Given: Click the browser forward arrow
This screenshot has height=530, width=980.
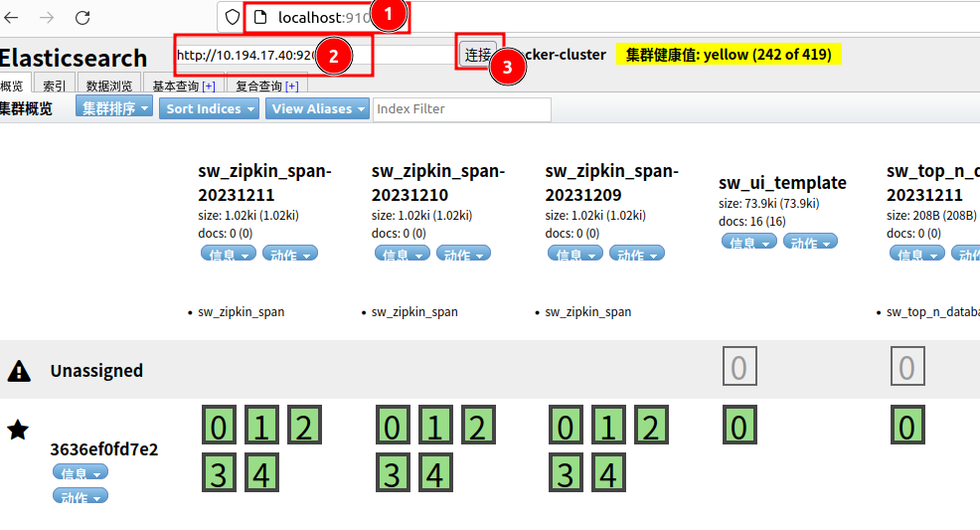Looking at the screenshot, I should tap(47, 17).
